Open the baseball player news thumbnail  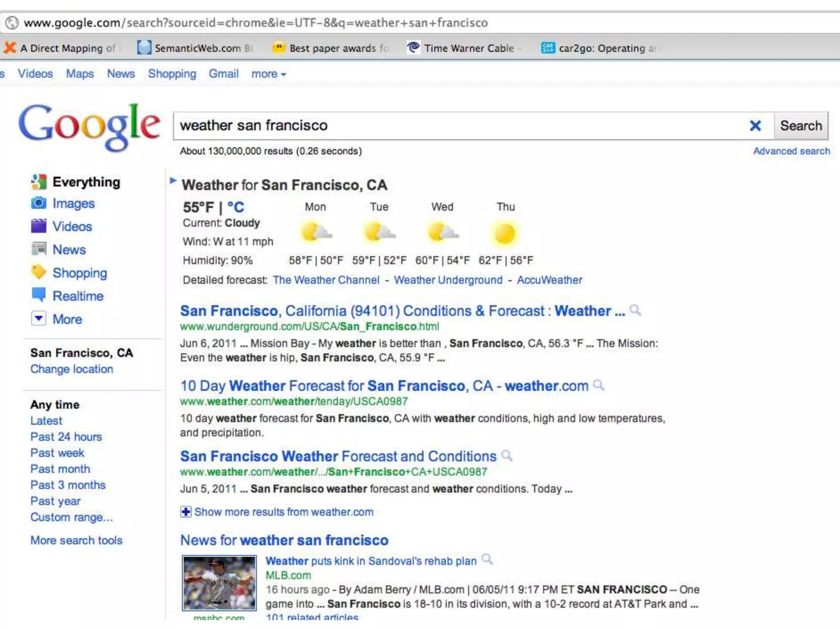click(x=219, y=583)
